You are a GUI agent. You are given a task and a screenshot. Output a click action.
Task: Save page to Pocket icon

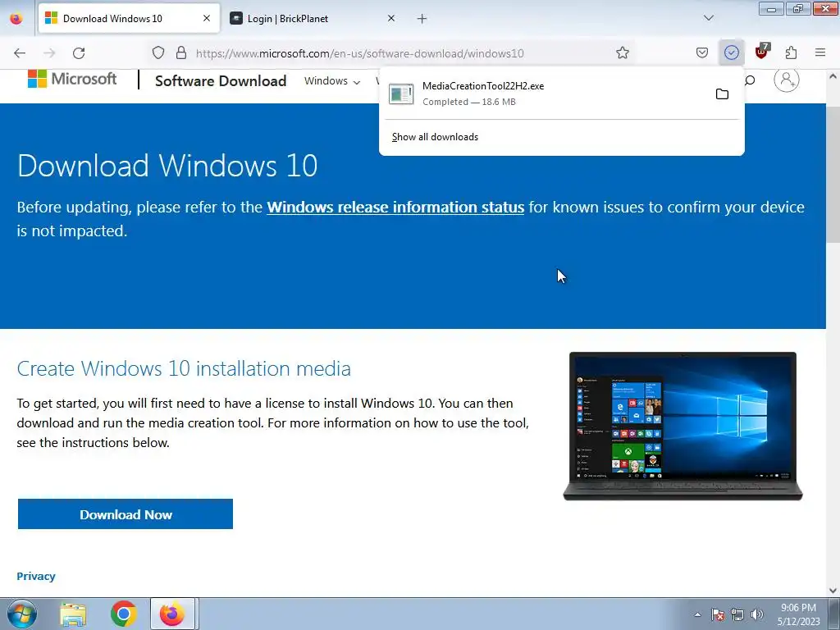[x=702, y=53]
